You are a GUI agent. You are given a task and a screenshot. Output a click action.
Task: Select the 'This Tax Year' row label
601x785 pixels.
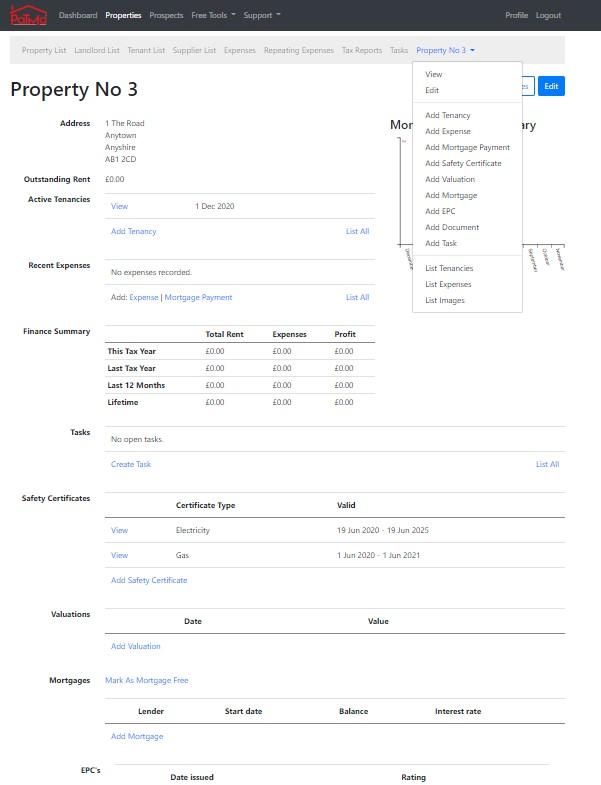[x=132, y=351]
